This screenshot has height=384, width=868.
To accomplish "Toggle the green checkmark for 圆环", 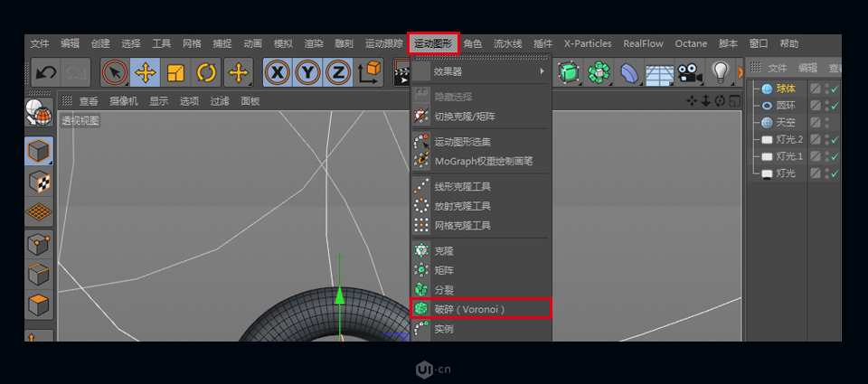I will pos(835,106).
